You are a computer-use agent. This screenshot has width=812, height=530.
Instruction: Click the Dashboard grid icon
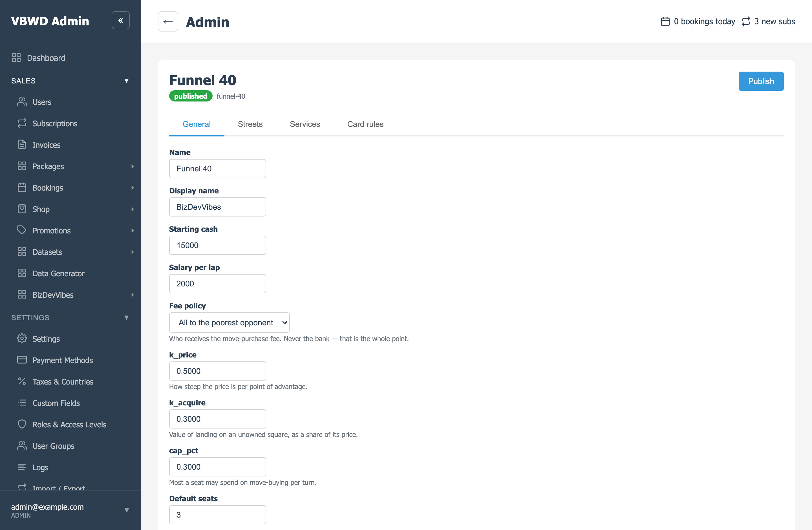16,58
